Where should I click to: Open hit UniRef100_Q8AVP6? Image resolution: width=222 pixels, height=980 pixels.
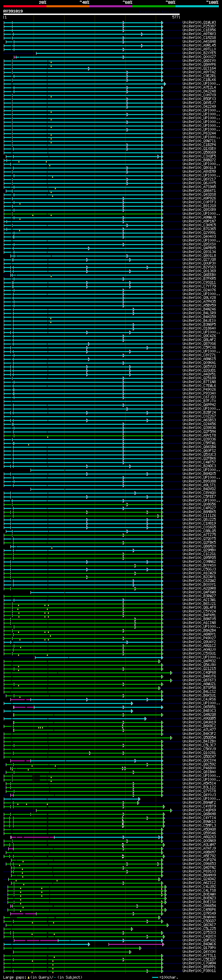[199, 64]
